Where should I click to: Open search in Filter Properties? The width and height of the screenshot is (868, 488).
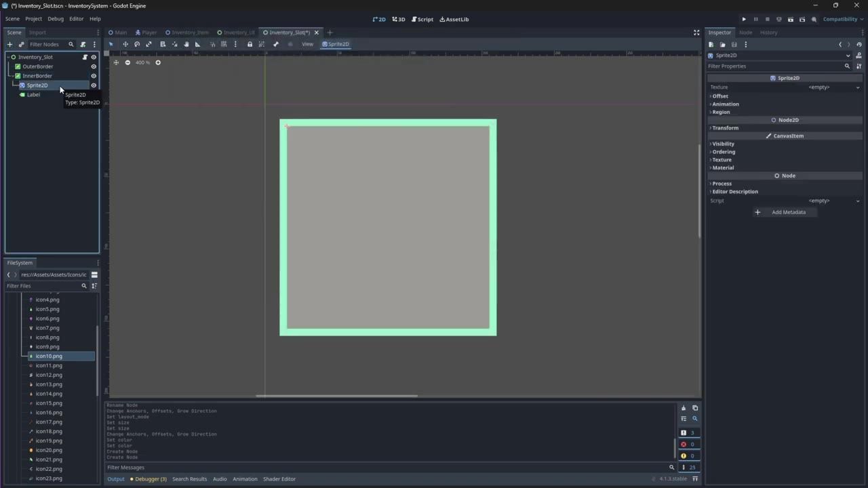(847, 66)
